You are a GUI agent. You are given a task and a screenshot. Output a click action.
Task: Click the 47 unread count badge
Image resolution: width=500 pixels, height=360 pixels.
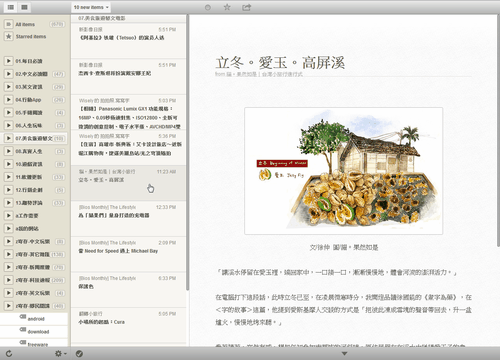58,74
